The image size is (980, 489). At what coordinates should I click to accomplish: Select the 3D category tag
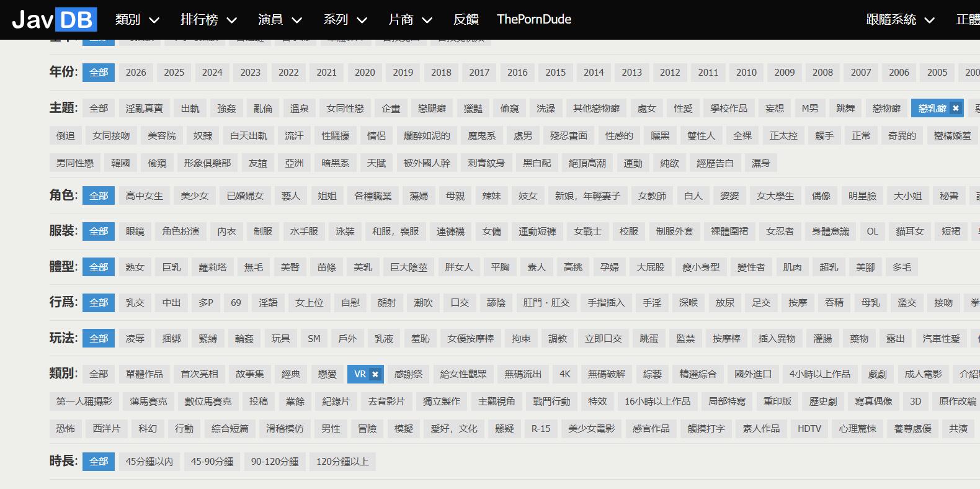click(x=915, y=402)
